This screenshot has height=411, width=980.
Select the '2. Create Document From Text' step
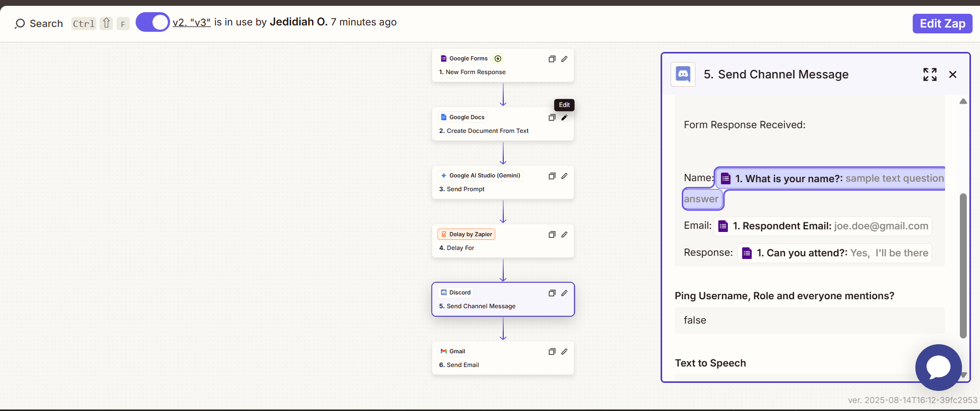click(503, 124)
